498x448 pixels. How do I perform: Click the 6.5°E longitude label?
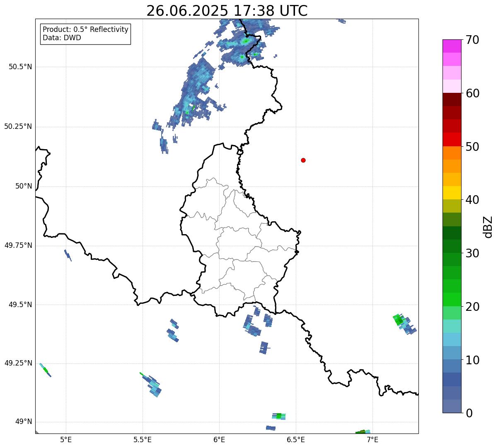click(x=296, y=439)
